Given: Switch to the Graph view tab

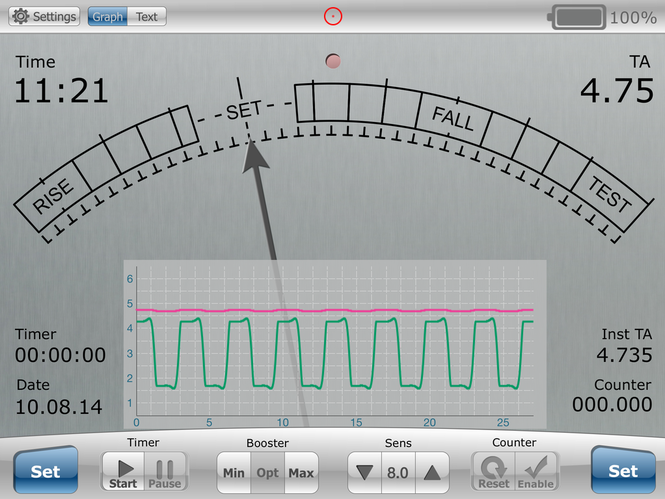Looking at the screenshot, I should pos(108,17).
